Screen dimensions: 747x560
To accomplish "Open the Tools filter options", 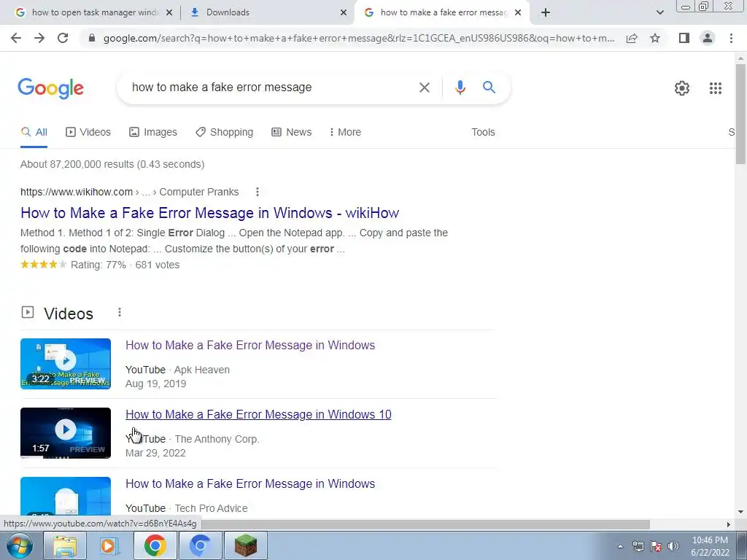I will (x=483, y=132).
